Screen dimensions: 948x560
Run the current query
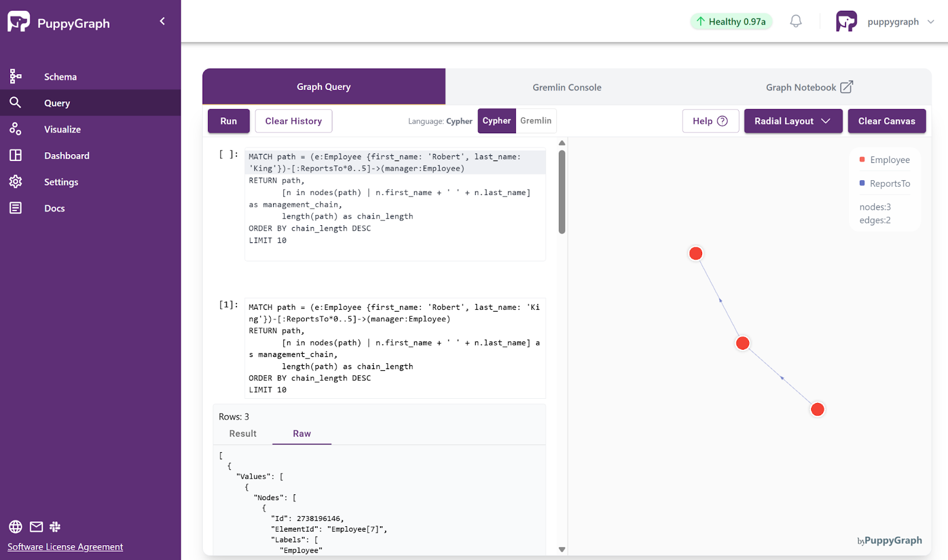pyautogui.click(x=229, y=121)
